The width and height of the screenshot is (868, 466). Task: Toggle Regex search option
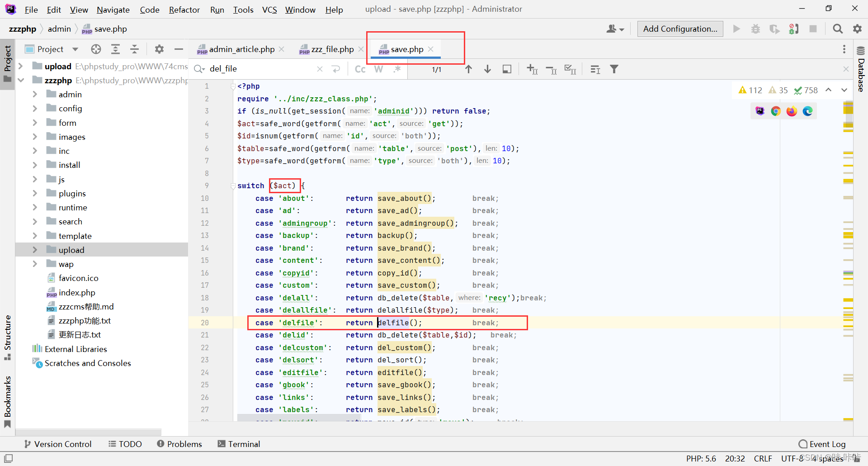click(397, 69)
